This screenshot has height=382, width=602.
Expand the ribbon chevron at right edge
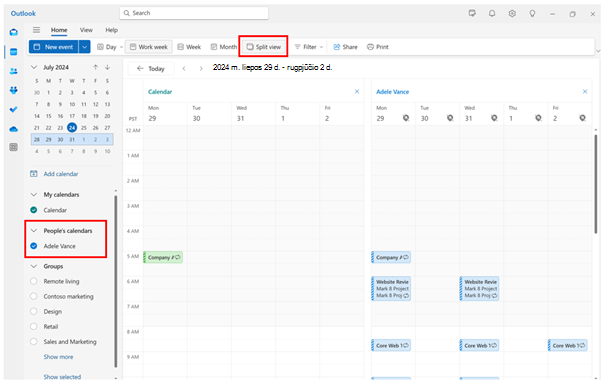click(x=598, y=51)
